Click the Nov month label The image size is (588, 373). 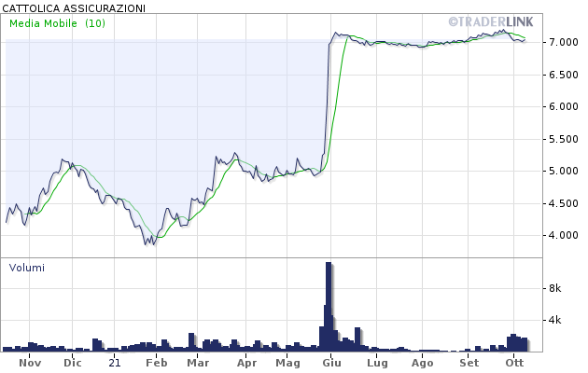[x=30, y=363]
